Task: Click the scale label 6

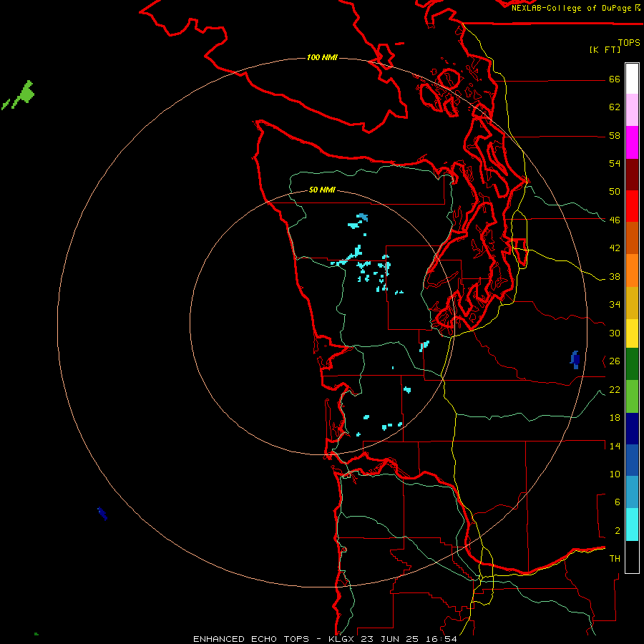Action: click(617, 502)
